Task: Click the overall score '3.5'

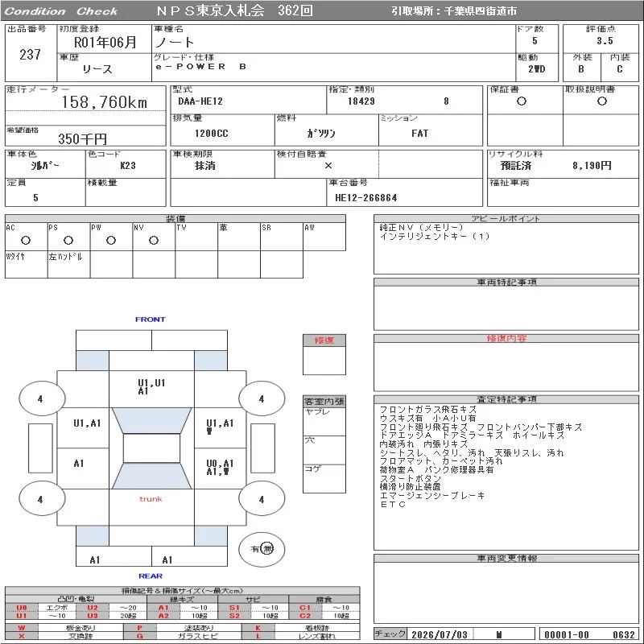Action: pyautogui.click(x=605, y=41)
